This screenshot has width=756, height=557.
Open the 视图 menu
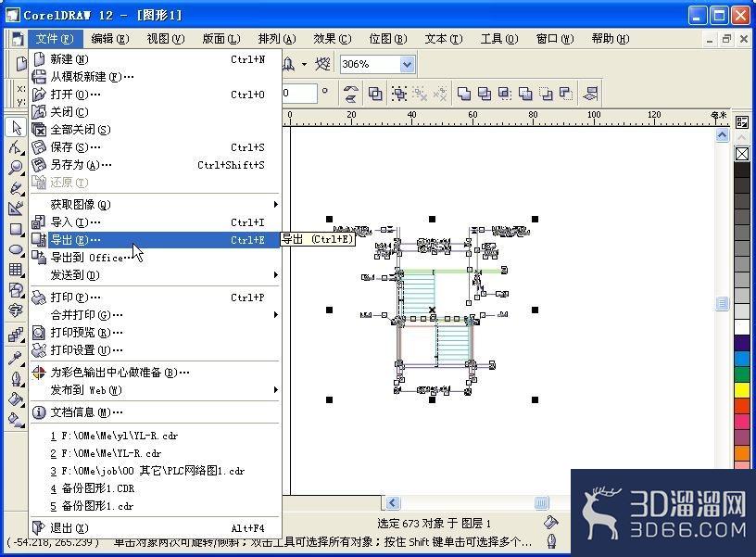tap(165, 39)
